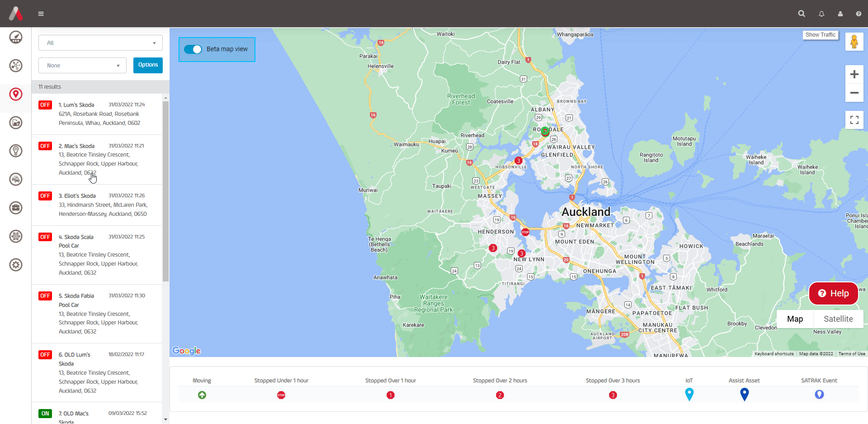
Task: Select 2. Mac's Skoda result
Action: point(97,159)
